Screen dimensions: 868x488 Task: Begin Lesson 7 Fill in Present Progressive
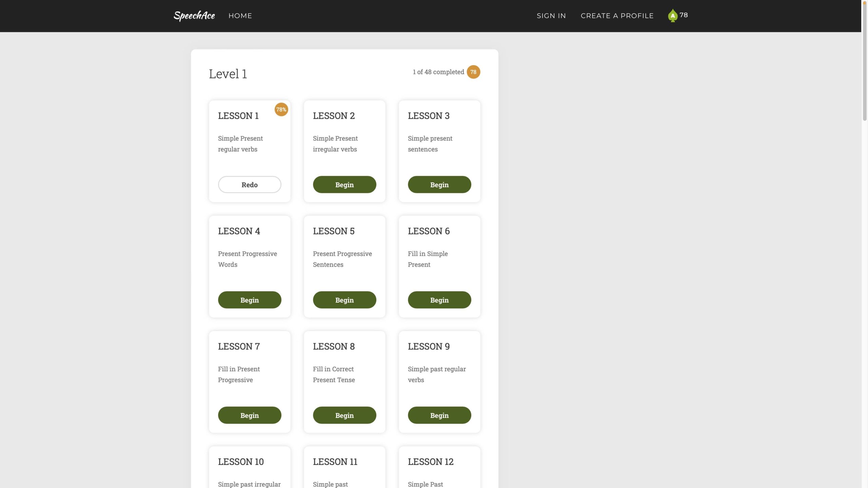[x=250, y=415]
